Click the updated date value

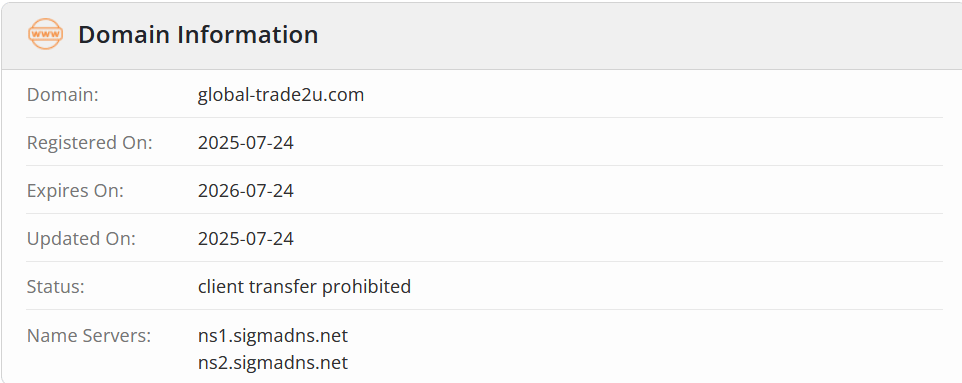pos(245,238)
